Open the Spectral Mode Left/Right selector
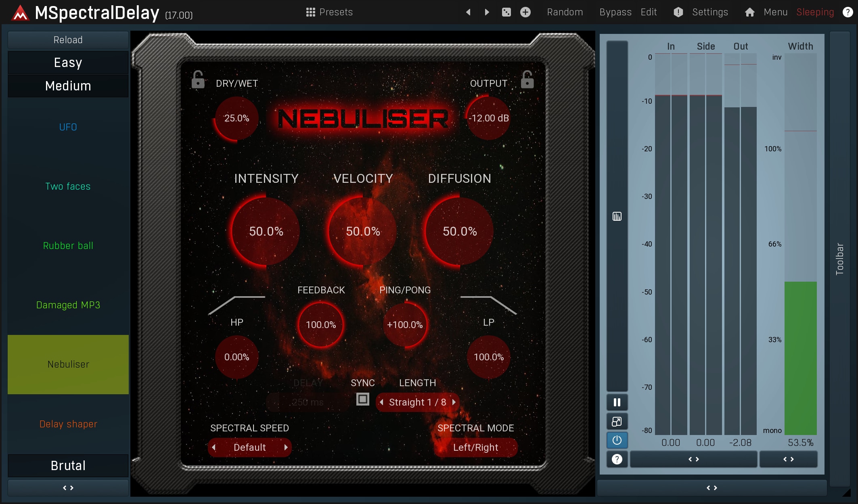 click(x=475, y=448)
